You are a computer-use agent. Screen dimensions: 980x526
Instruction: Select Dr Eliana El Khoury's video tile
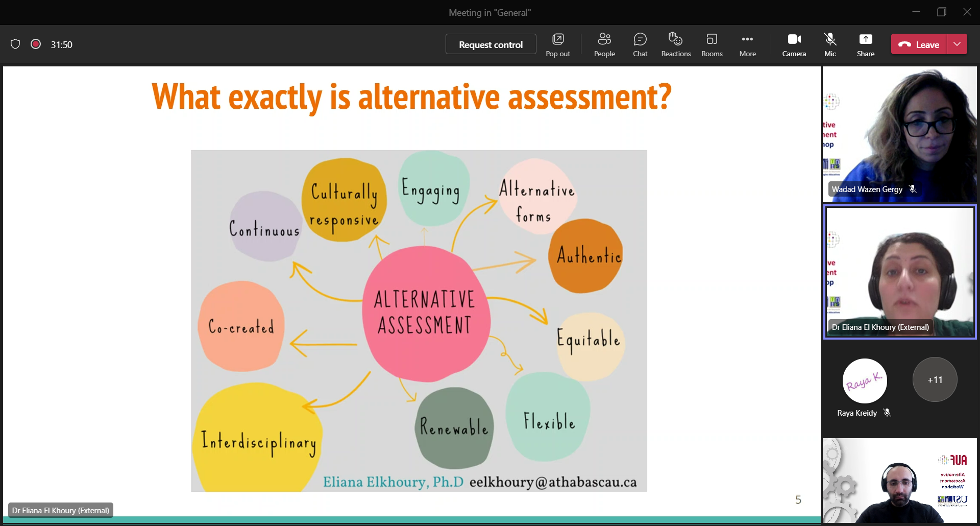pos(899,272)
